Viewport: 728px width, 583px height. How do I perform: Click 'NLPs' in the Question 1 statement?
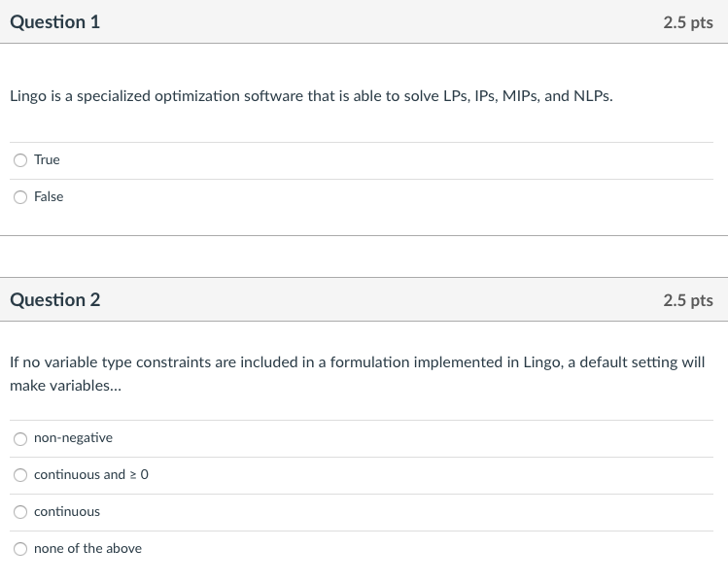593,96
